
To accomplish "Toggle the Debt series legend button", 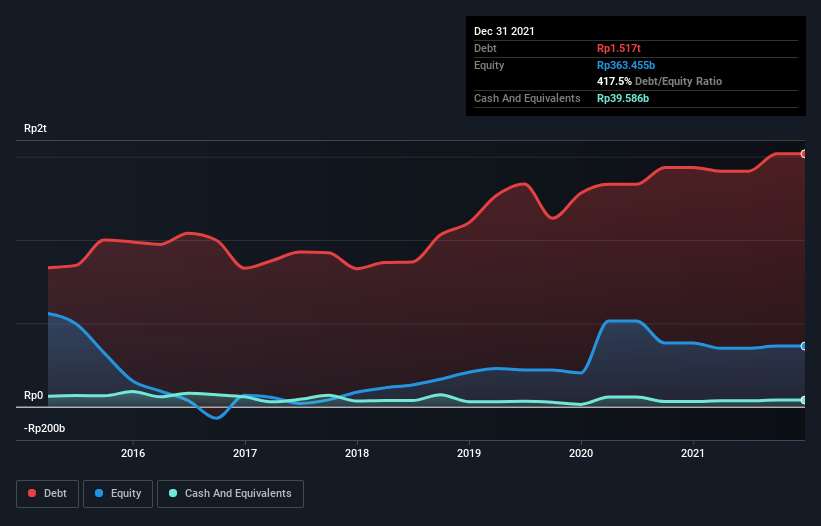I will pos(48,494).
